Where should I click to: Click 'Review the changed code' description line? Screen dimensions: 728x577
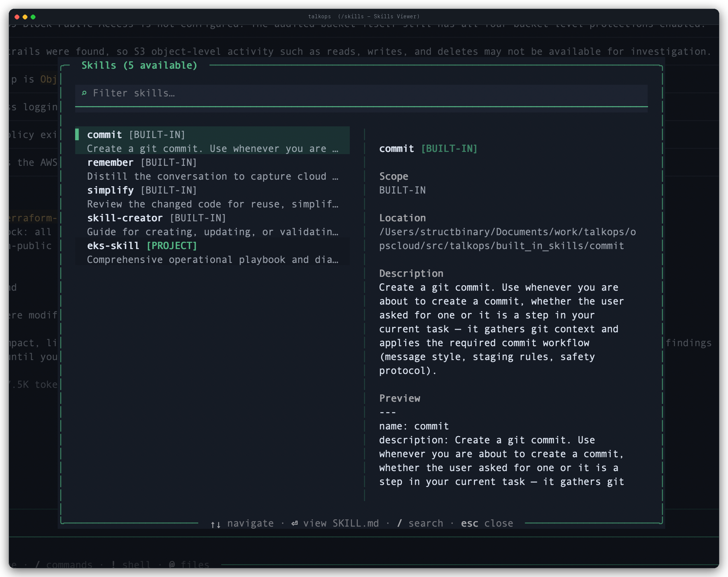click(x=212, y=204)
